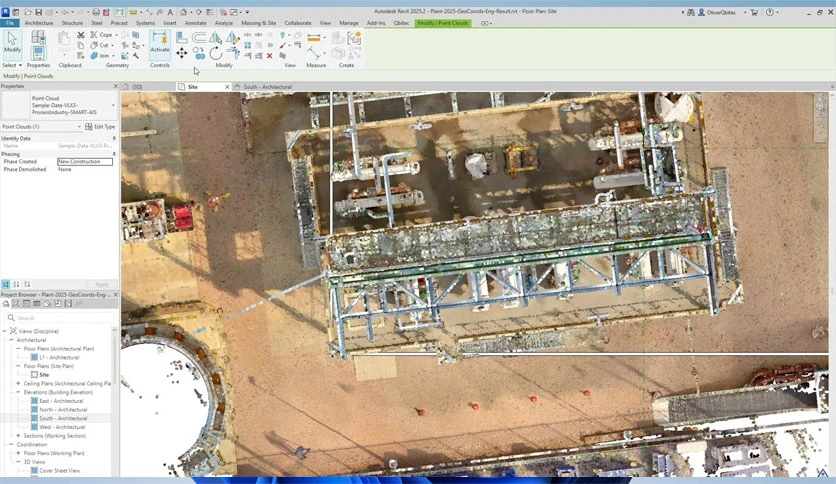Screen dimensions: 836x484
Task: Click the Project Browser home icon
Action: click(x=6, y=304)
